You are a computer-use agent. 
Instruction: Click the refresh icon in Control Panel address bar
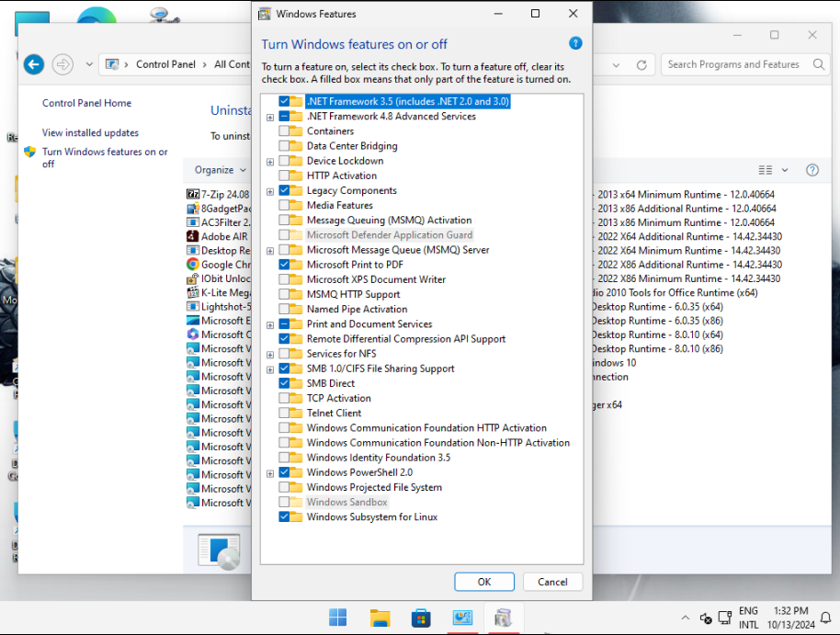(641, 65)
